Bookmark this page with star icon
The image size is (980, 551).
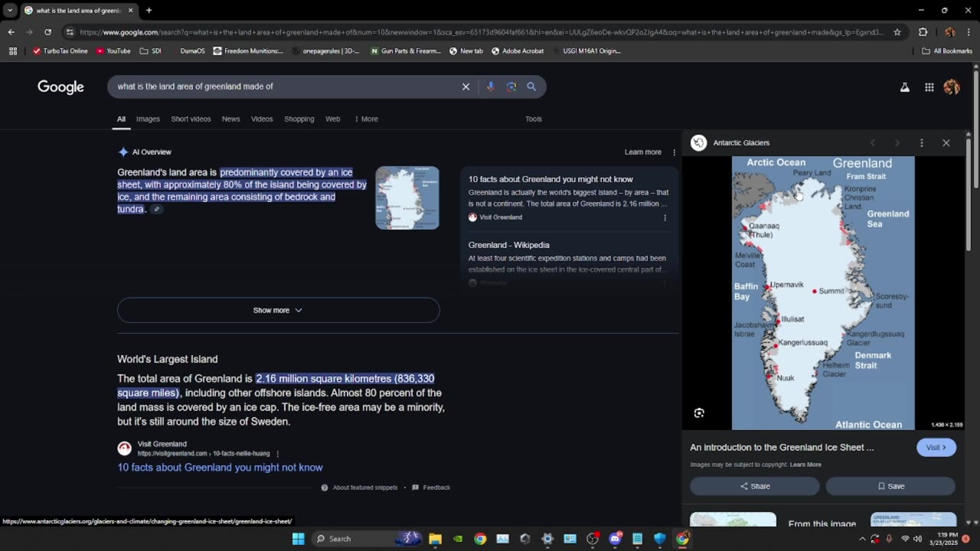897,32
